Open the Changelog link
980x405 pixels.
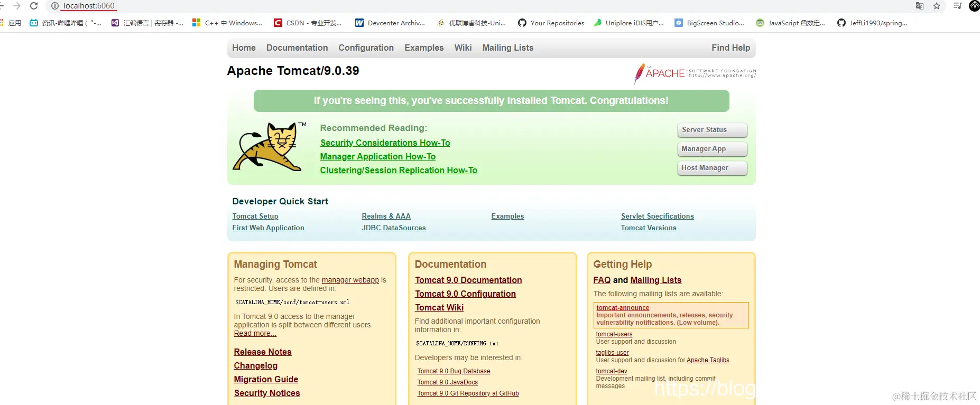[255, 365]
